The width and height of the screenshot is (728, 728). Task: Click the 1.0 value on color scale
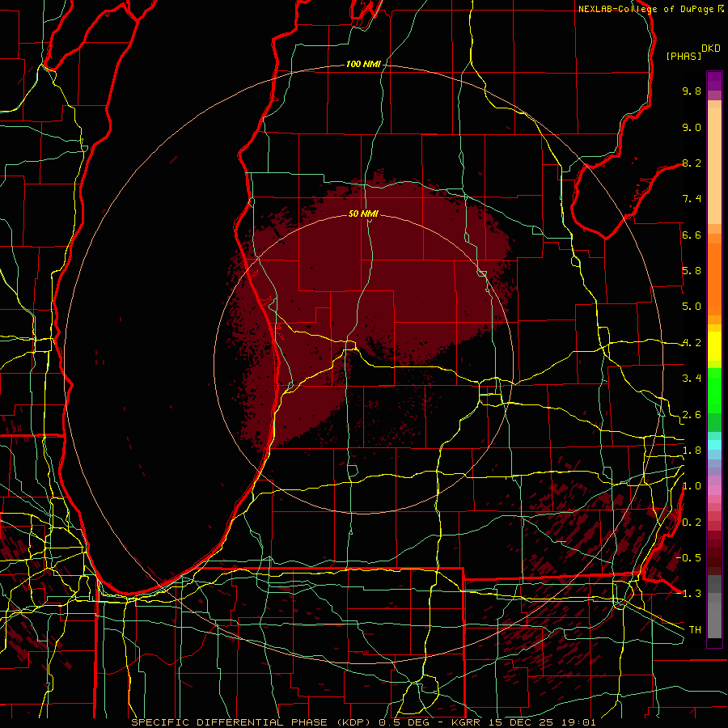pyautogui.click(x=692, y=486)
